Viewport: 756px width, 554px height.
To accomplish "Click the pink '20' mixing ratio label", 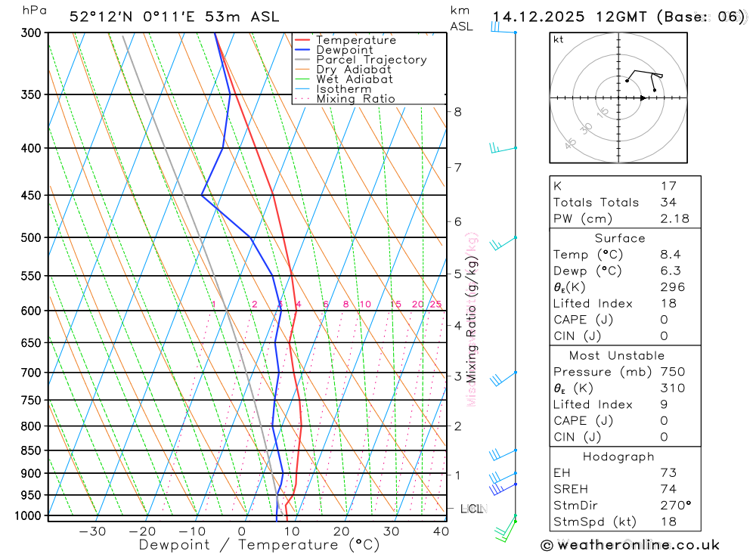I will pos(417,305).
